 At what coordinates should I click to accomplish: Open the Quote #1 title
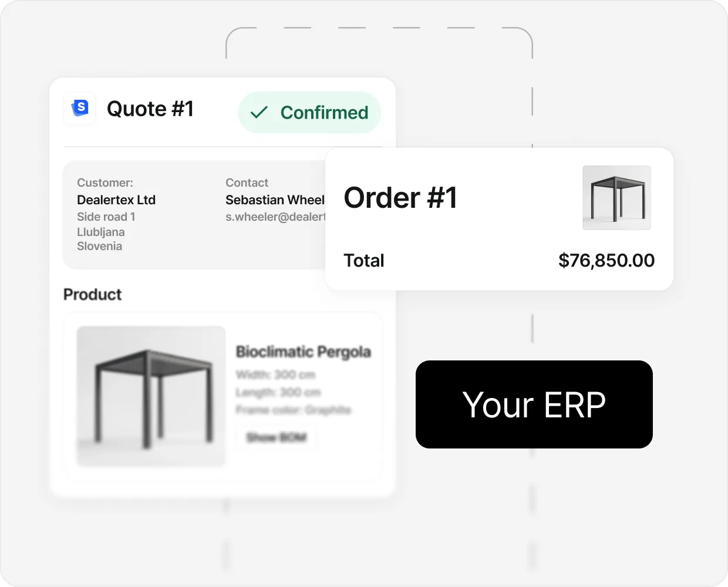pyautogui.click(x=150, y=109)
